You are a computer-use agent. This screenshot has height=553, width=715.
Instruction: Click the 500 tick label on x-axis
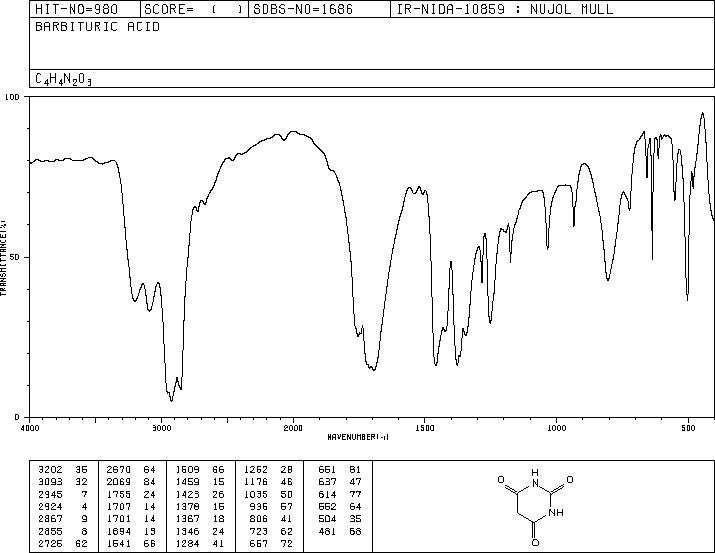click(688, 428)
